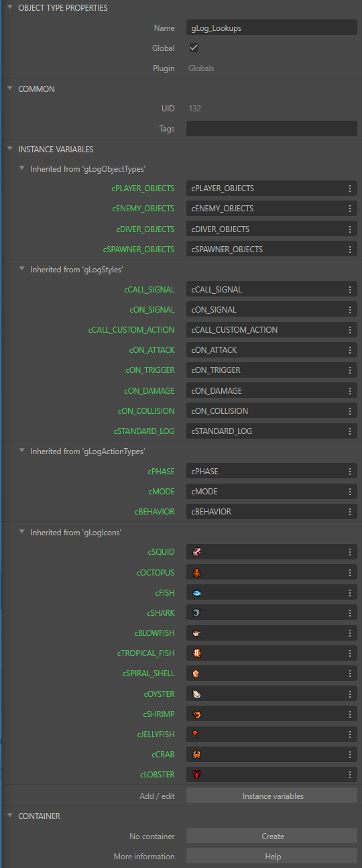Click the Tags input field
This screenshot has height=868, width=362.
pyautogui.click(x=271, y=129)
